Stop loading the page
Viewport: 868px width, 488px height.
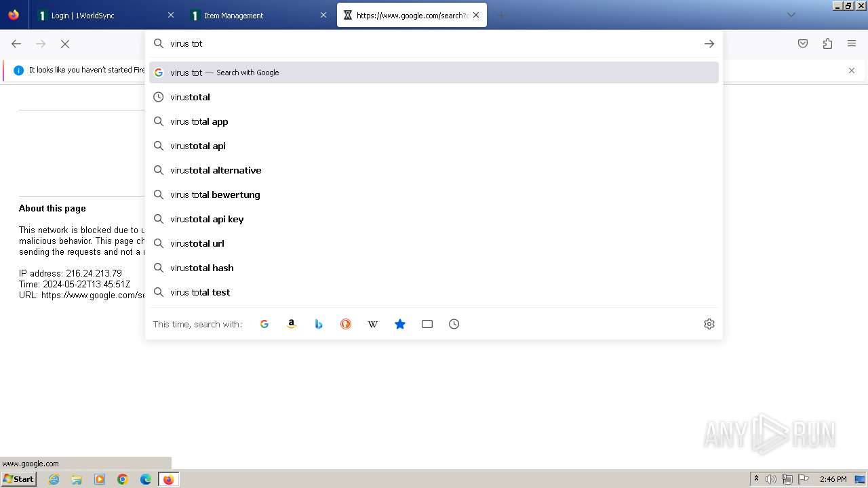(x=65, y=43)
